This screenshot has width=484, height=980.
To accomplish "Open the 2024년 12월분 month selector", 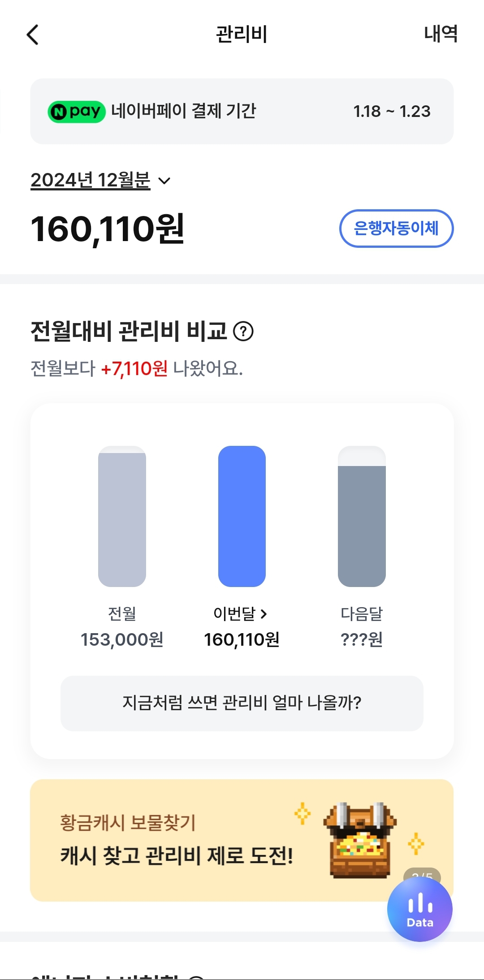I will click(91, 180).
